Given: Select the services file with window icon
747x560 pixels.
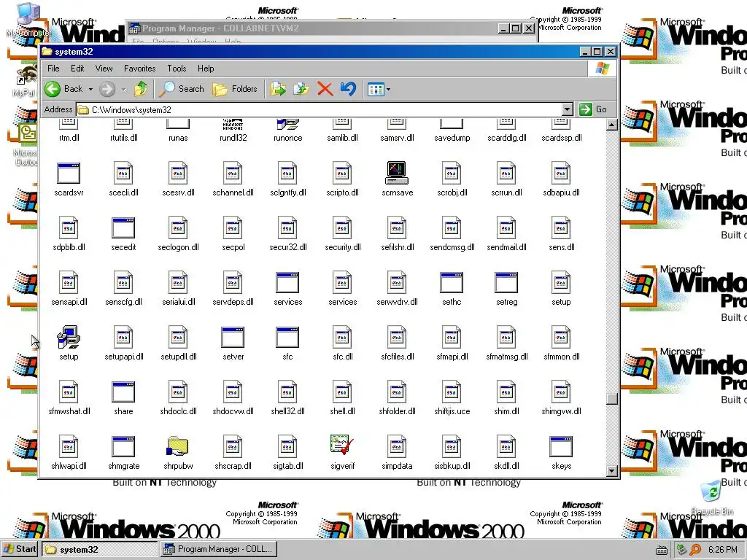Looking at the screenshot, I should pos(287,289).
